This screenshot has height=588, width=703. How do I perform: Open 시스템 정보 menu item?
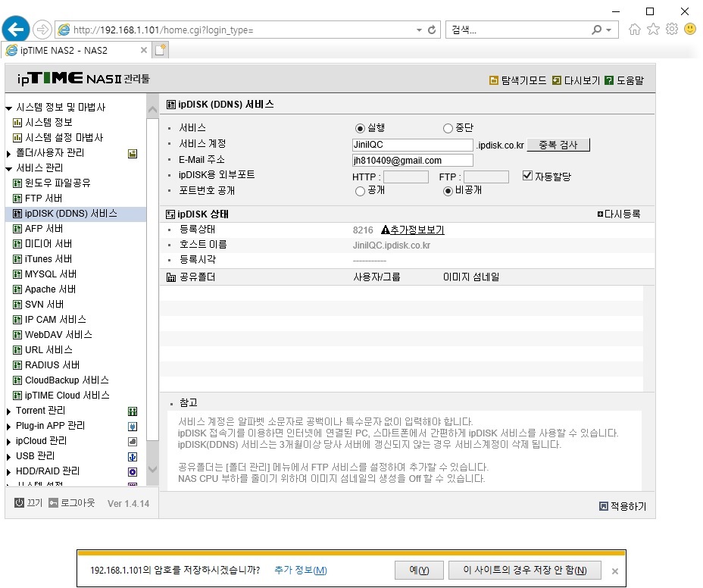48,123
